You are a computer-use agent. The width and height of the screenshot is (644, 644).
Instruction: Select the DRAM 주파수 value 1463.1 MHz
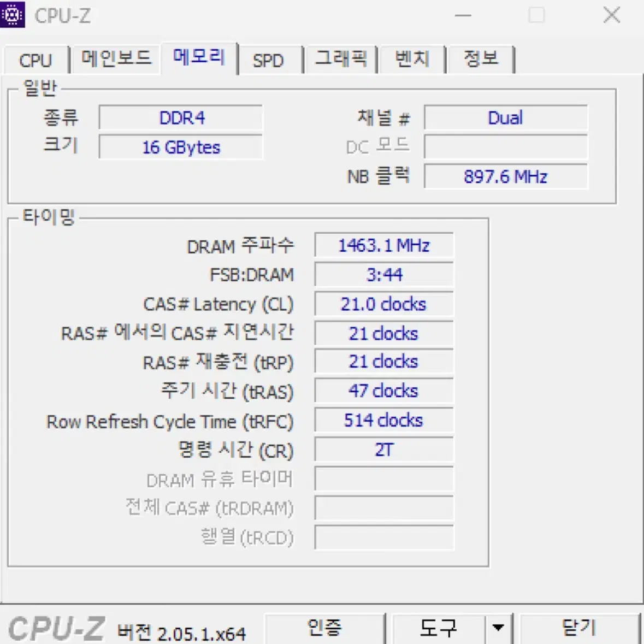(384, 245)
